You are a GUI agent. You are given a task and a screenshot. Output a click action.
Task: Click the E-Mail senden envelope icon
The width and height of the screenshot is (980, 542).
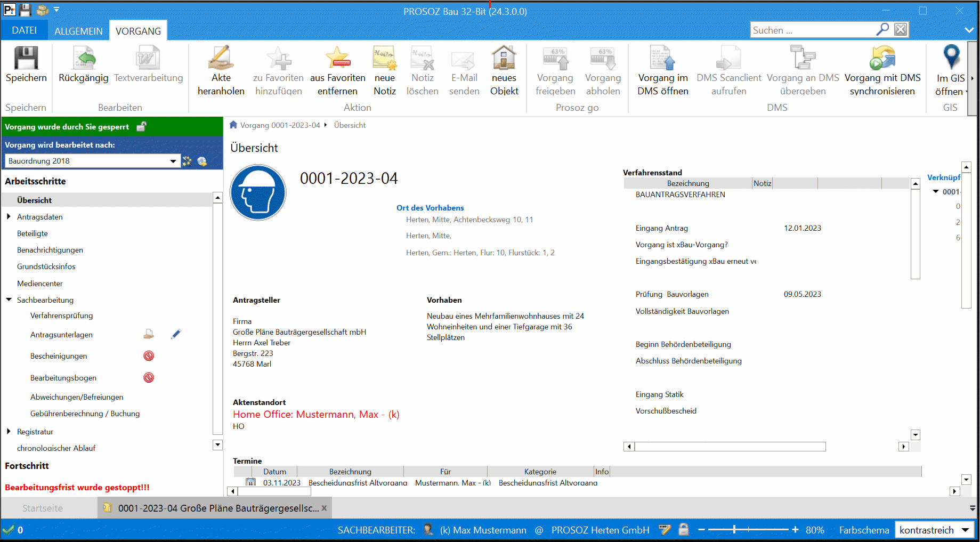point(463,60)
